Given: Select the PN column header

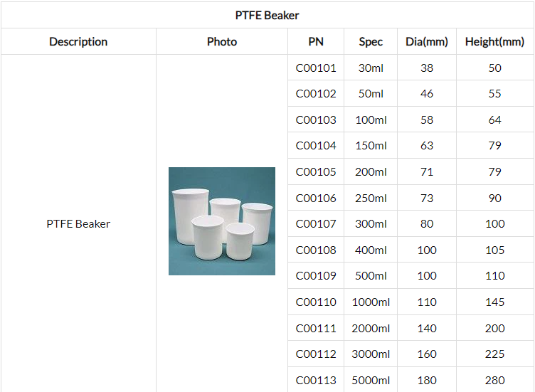Looking at the screenshot, I should click(x=316, y=42).
